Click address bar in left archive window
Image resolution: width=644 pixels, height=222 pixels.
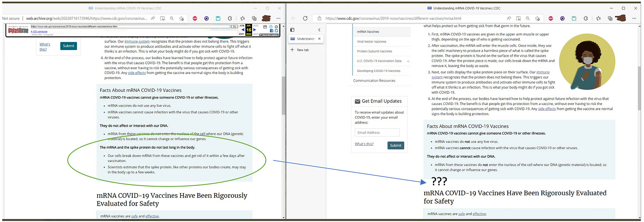pyautogui.click(x=86, y=19)
